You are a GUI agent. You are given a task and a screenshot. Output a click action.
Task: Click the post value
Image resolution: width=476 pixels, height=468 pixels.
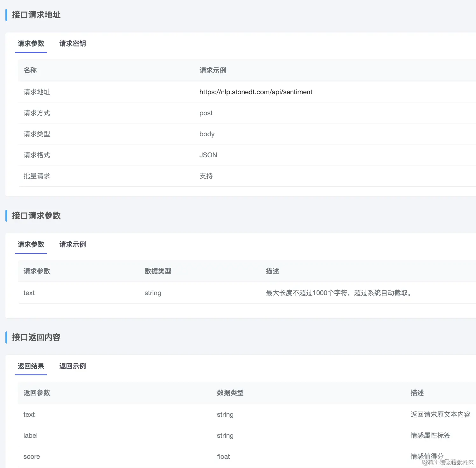206,113
